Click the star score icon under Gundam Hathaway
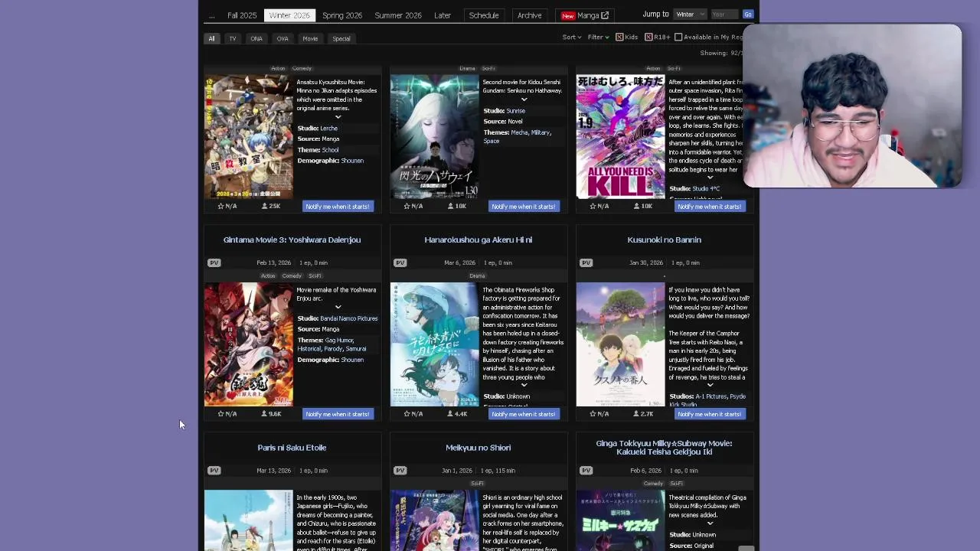 pyautogui.click(x=407, y=206)
